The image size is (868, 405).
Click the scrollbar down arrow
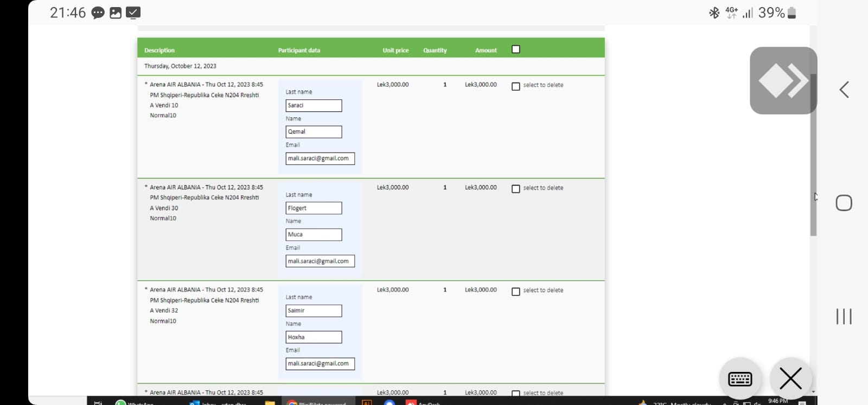click(x=813, y=391)
